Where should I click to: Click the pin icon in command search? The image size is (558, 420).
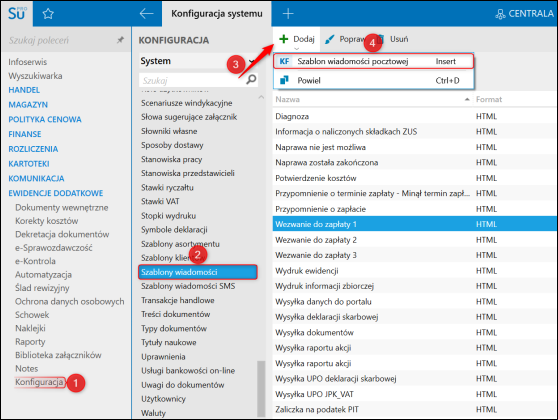[x=121, y=40]
